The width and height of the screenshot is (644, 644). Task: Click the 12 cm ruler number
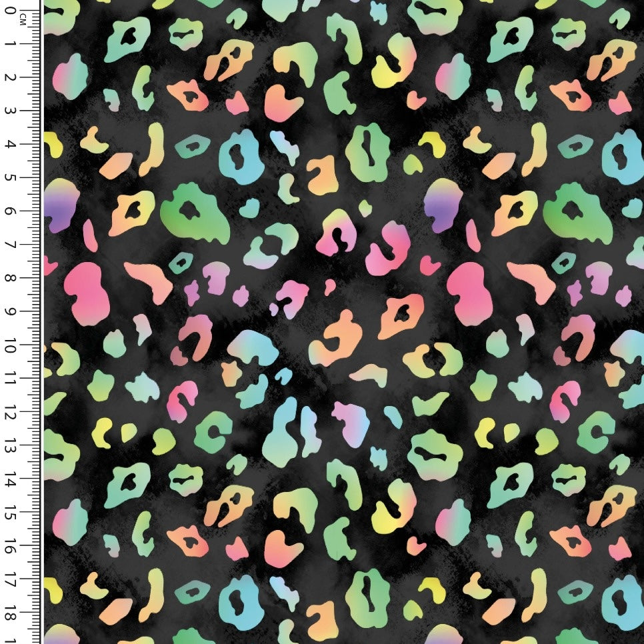coord(9,412)
